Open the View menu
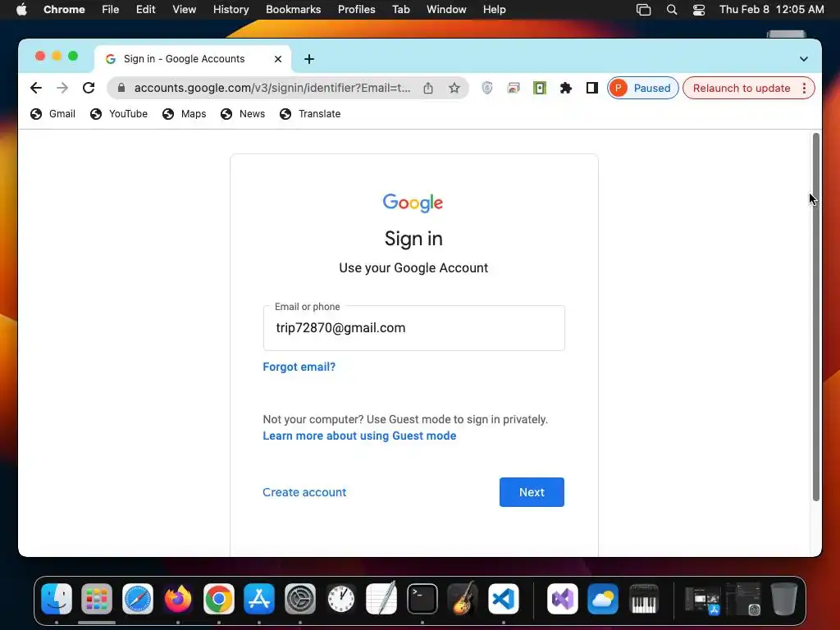This screenshot has width=840, height=630. tap(185, 10)
